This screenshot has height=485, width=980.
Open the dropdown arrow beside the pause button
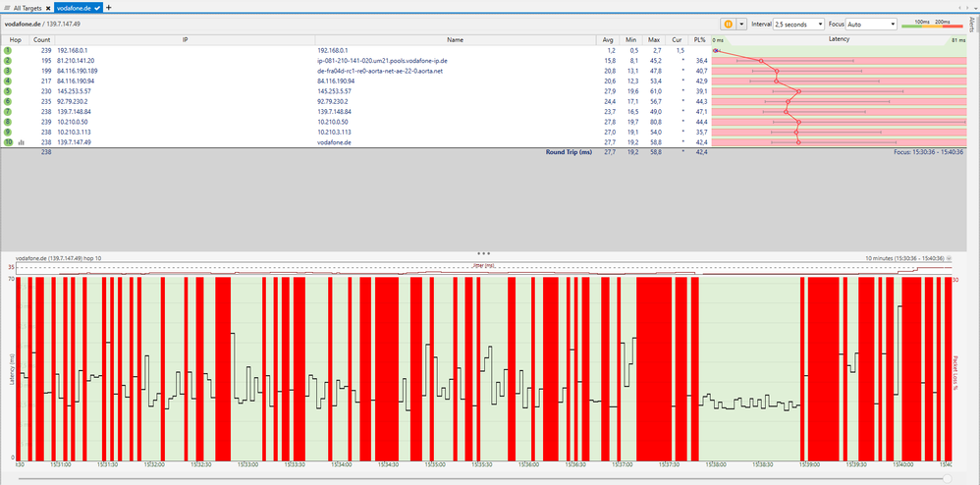coord(742,24)
